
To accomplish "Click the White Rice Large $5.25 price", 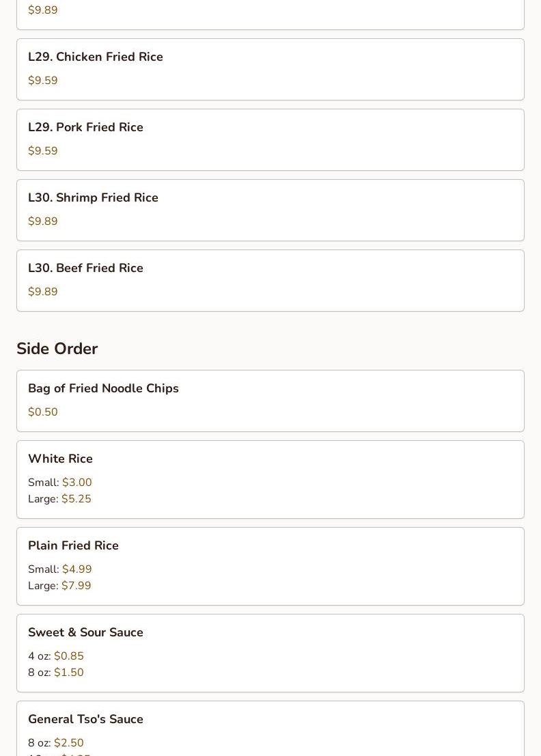I will [x=59, y=498].
